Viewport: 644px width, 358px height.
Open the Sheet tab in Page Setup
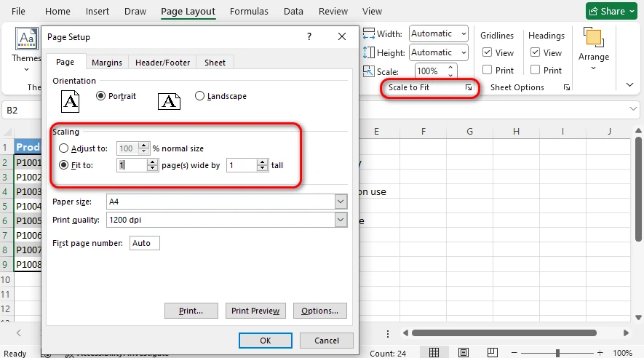(x=215, y=63)
